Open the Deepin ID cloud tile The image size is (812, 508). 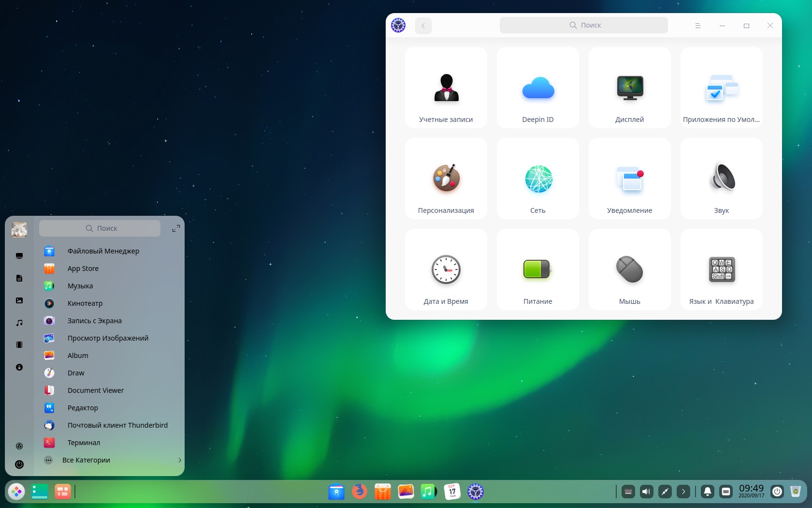[x=537, y=88]
